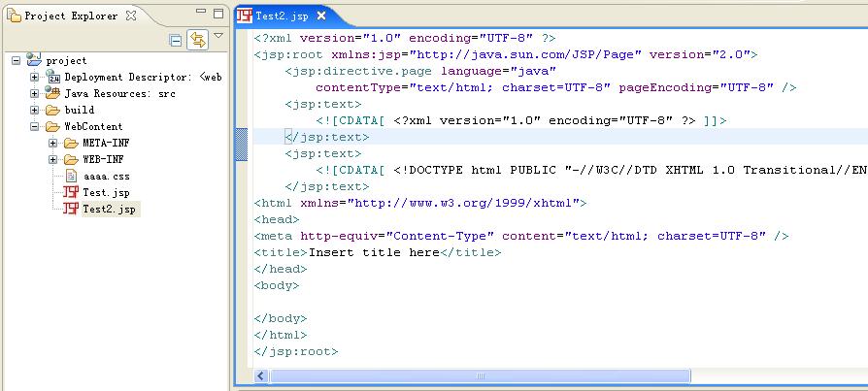Click the <head> tag line
Screen dimensions: 868x391
coord(277,219)
